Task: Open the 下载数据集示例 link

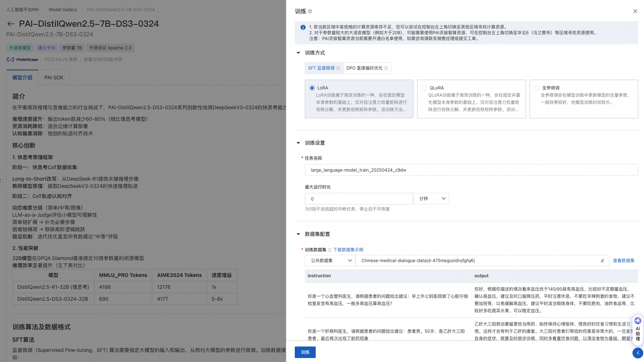Action: coord(348,250)
